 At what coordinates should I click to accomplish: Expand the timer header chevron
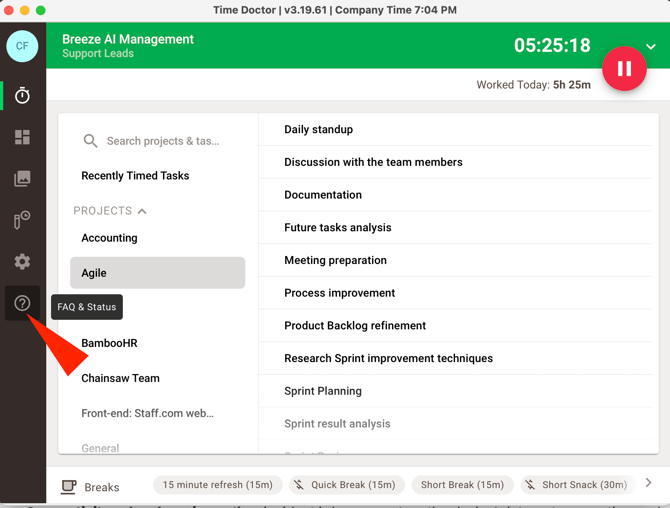click(650, 47)
